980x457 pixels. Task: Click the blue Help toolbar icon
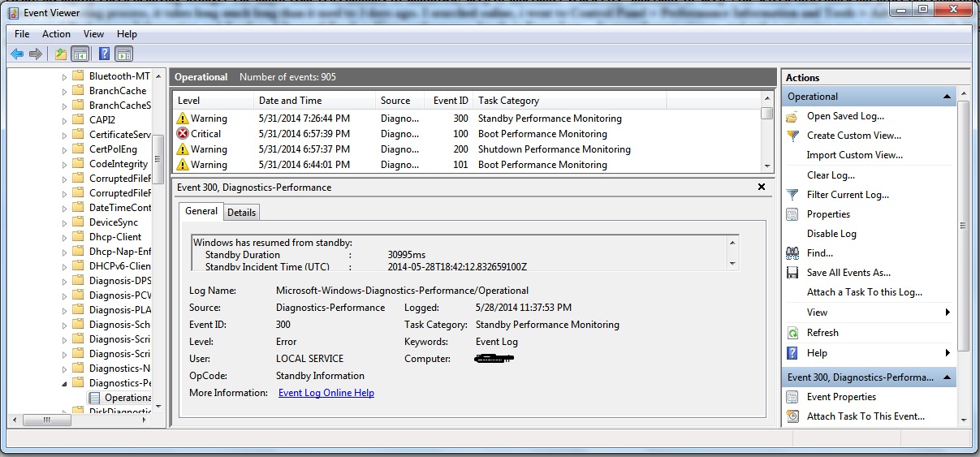[104, 54]
